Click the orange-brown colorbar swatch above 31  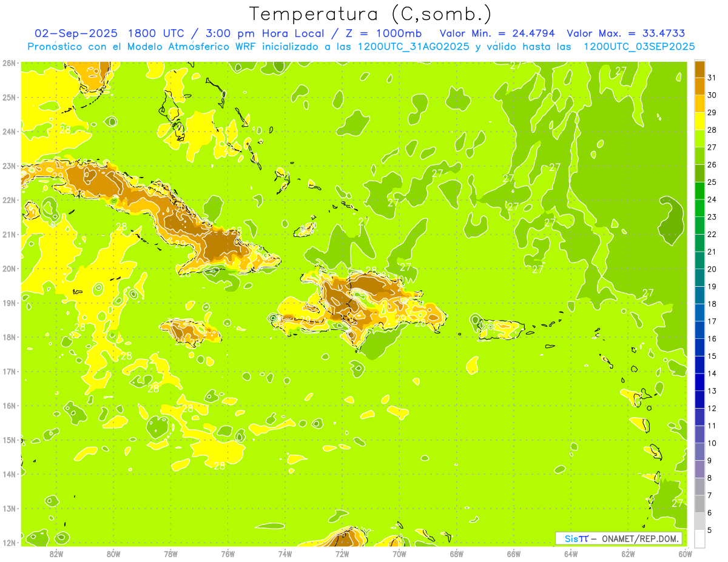[699, 69]
